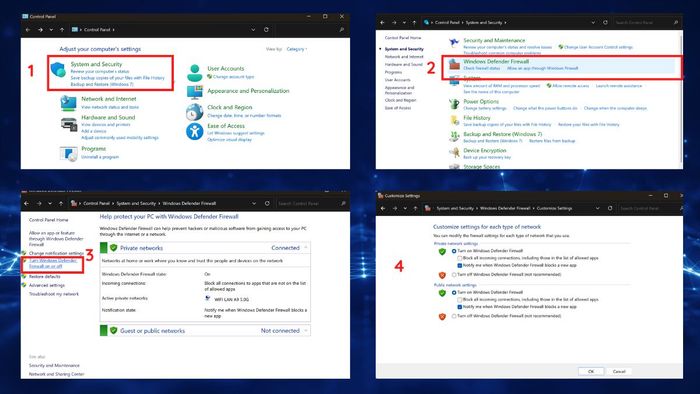
Task: Click Windows Defender Firewall brick icon
Action: [454, 65]
